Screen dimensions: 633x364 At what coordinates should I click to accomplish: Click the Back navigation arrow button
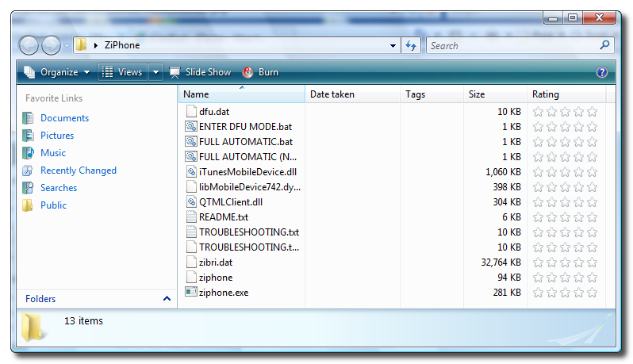[29, 45]
